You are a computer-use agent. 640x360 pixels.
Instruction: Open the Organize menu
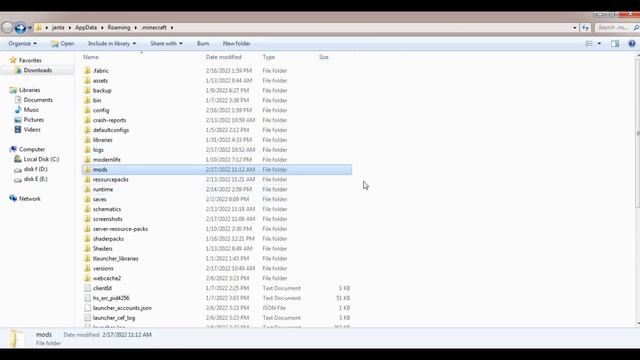(22, 43)
